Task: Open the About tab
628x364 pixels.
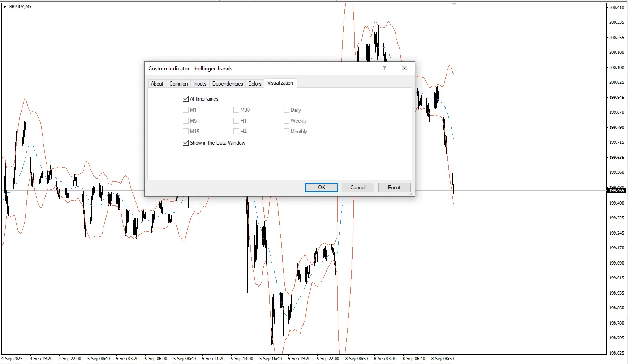Action: coord(157,84)
